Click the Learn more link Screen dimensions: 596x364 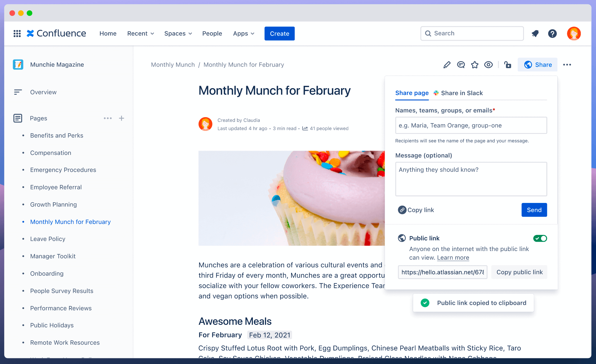(x=453, y=258)
